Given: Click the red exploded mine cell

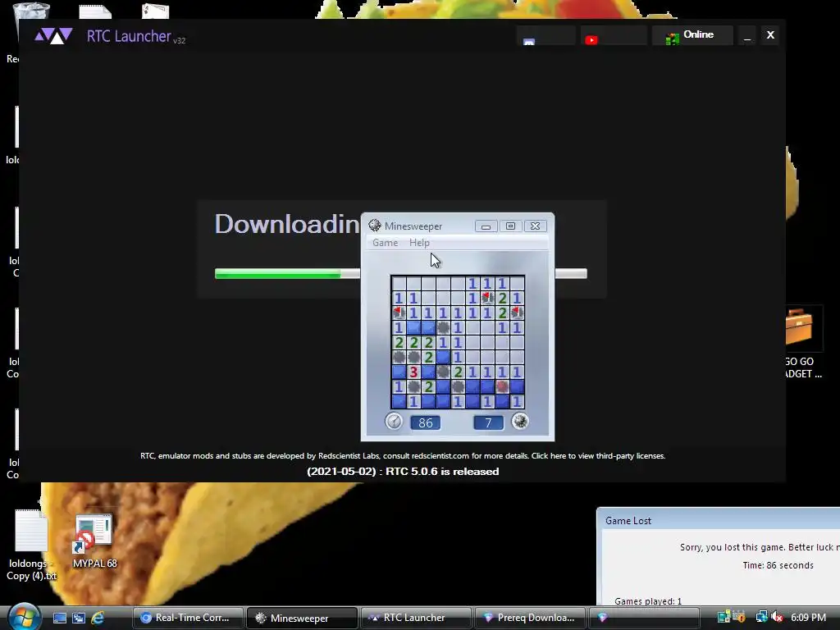Looking at the screenshot, I should (502, 386).
